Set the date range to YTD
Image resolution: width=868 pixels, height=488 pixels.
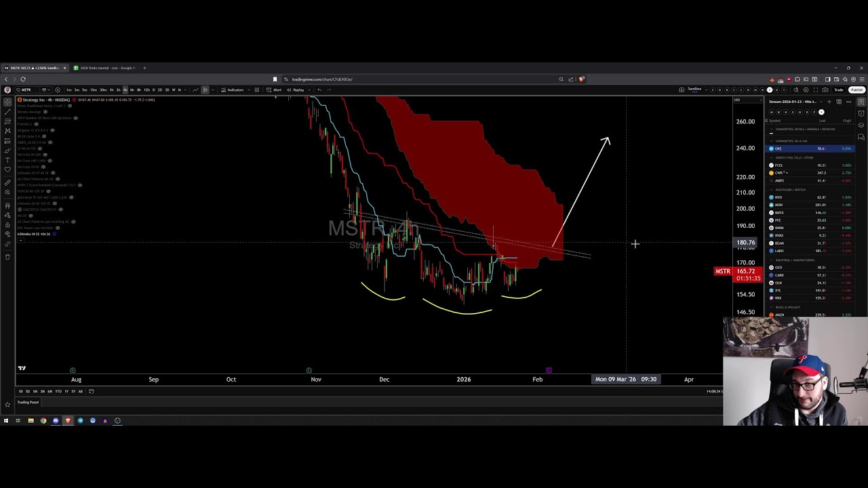(x=58, y=391)
